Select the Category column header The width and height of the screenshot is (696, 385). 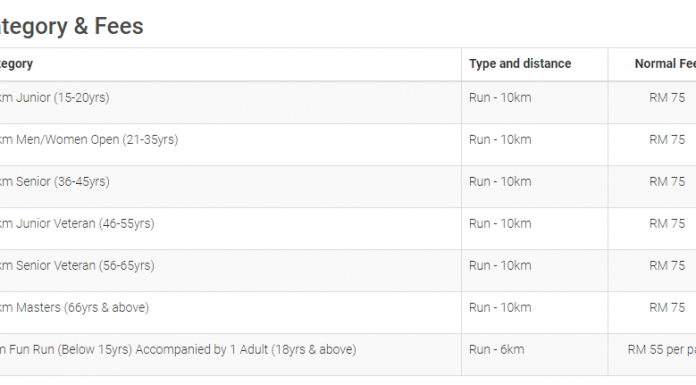coord(16,64)
